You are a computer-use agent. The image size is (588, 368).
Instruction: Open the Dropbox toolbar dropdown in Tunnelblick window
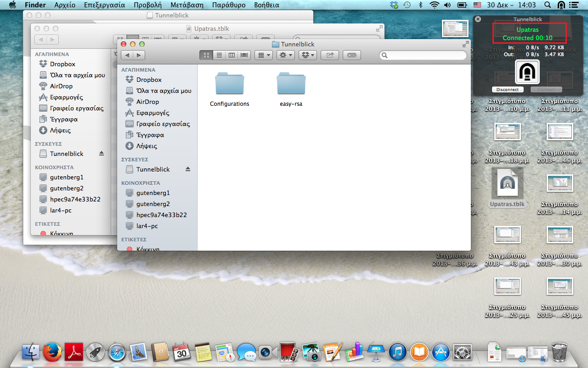point(308,55)
